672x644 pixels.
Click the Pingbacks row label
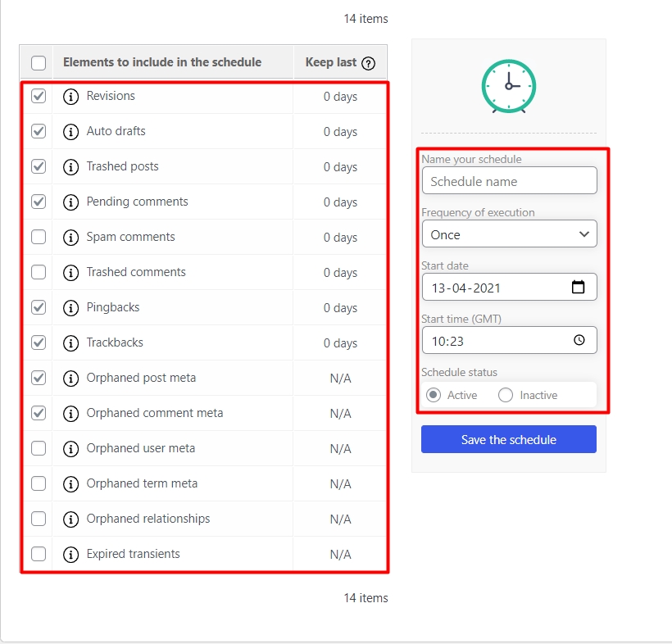(x=113, y=307)
